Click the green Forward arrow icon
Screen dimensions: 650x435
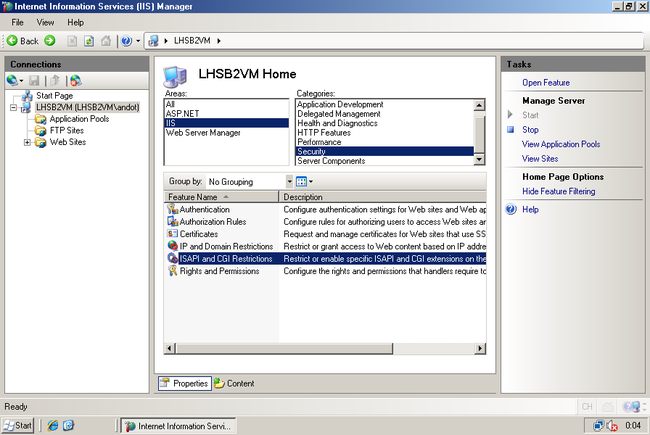(50, 41)
